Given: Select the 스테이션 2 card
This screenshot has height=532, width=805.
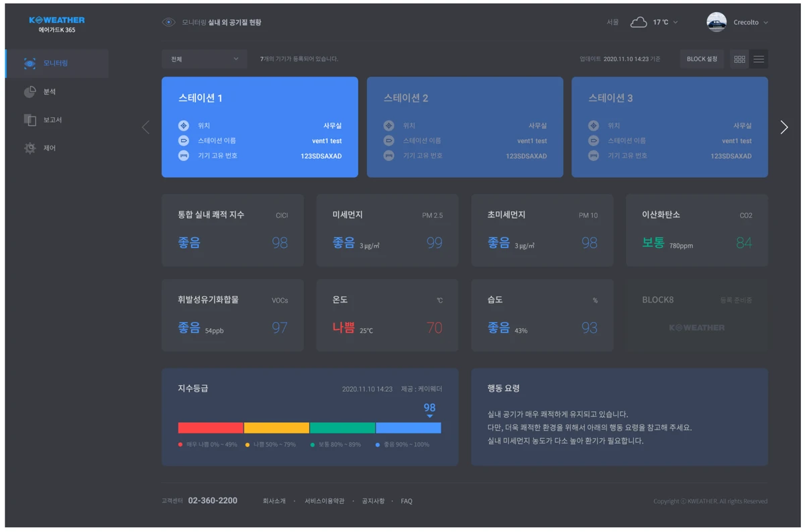Looking at the screenshot, I should click(465, 127).
